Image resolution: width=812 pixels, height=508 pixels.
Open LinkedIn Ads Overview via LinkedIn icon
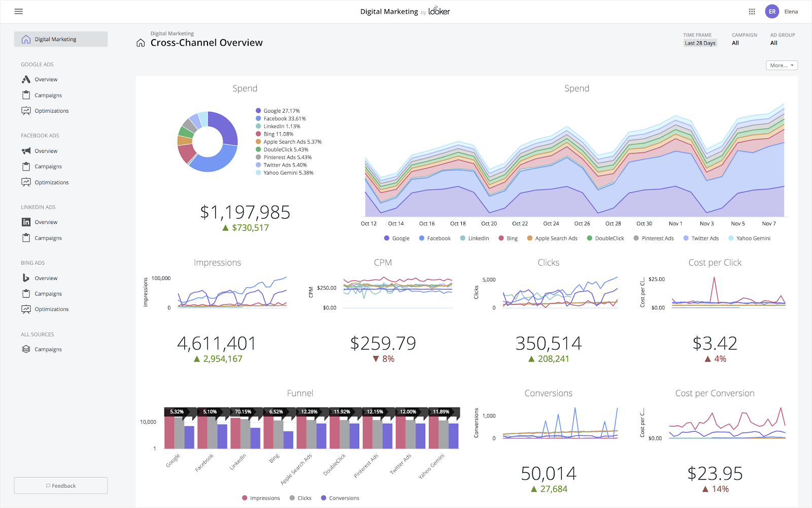coord(25,222)
